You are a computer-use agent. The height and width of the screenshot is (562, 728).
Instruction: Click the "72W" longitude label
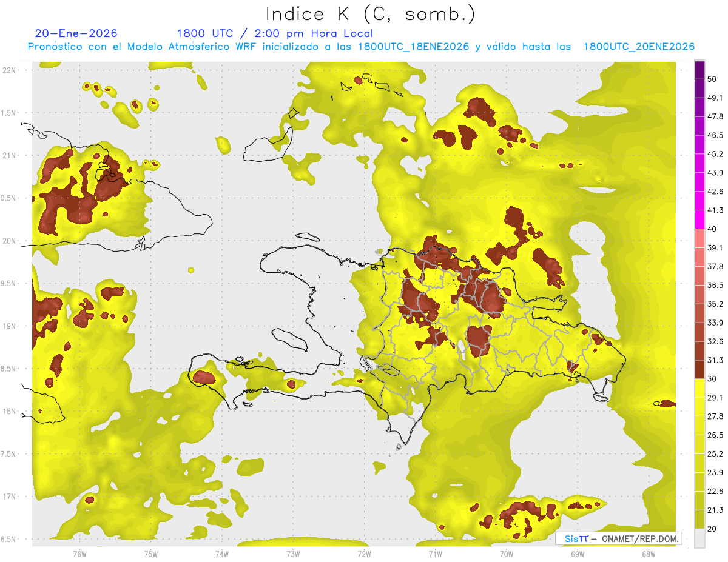click(364, 554)
